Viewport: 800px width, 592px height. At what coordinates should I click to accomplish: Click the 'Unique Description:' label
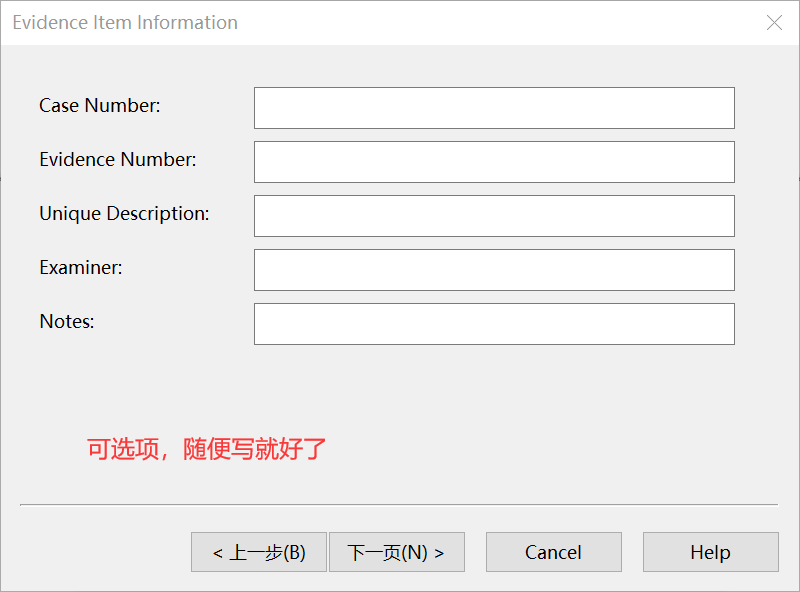[124, 213]
